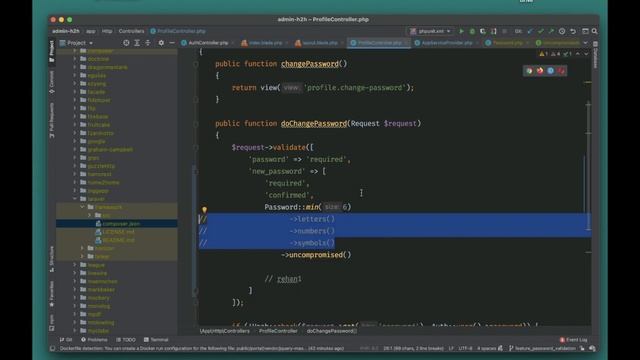This screenshot has width=640, height=360.
Task: Click the changePassword function name in editor
Action: click(310, 64)
